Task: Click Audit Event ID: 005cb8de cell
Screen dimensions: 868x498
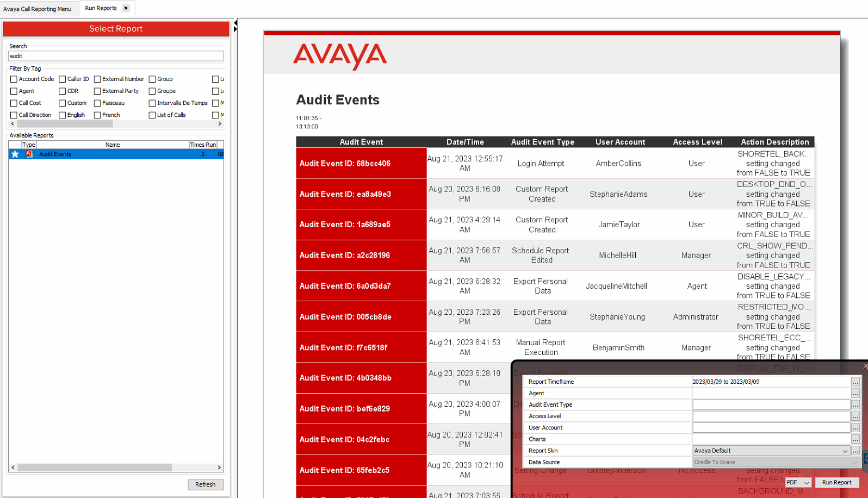Action: click(x=361, y=317)
